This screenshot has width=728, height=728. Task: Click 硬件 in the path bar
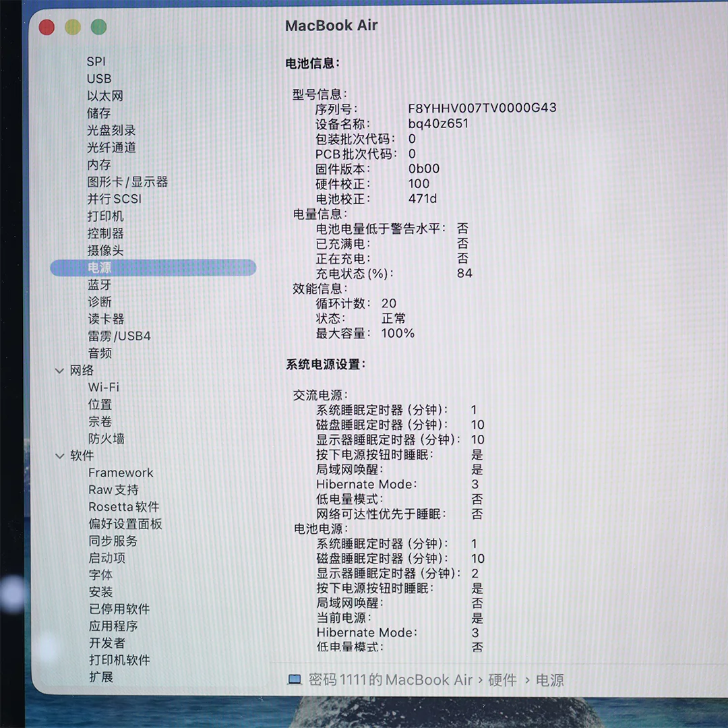point(502,680)
